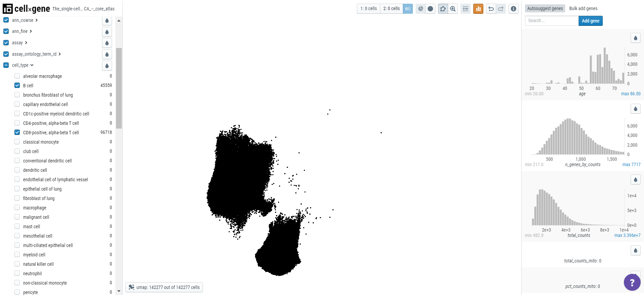
Task: Color by assay_ontology_term_id droplet icon
Action: coord(107,54)
